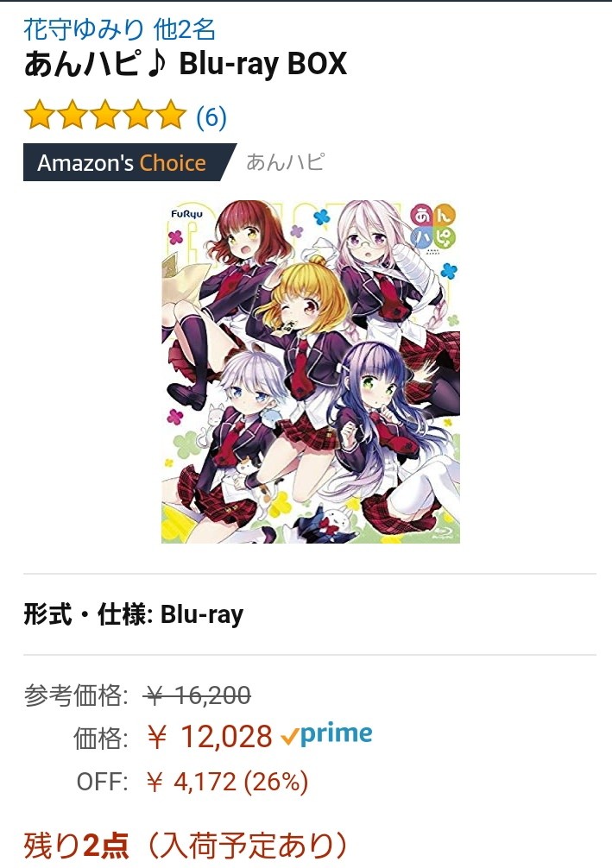This screenshot has width=612, height=868.
Task: Open the あんハピ♪ Blu-ray BOX product title
Action: [185, 64]
